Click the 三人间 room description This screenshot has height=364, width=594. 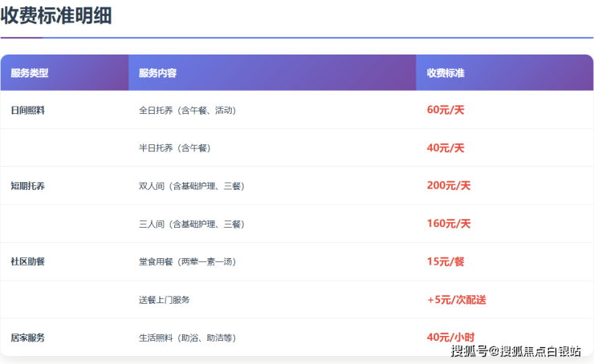[191, 224]
